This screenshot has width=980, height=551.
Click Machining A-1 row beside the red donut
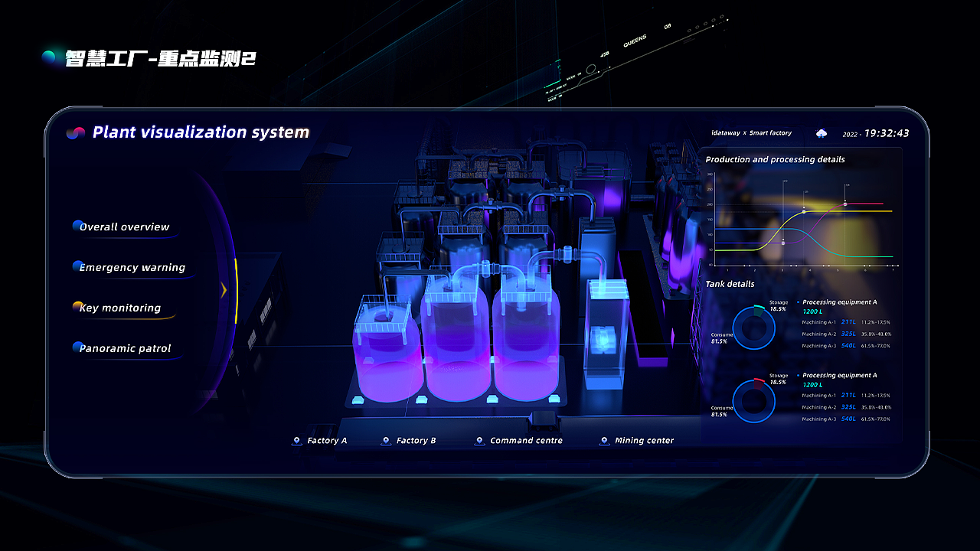pos(846,396)
